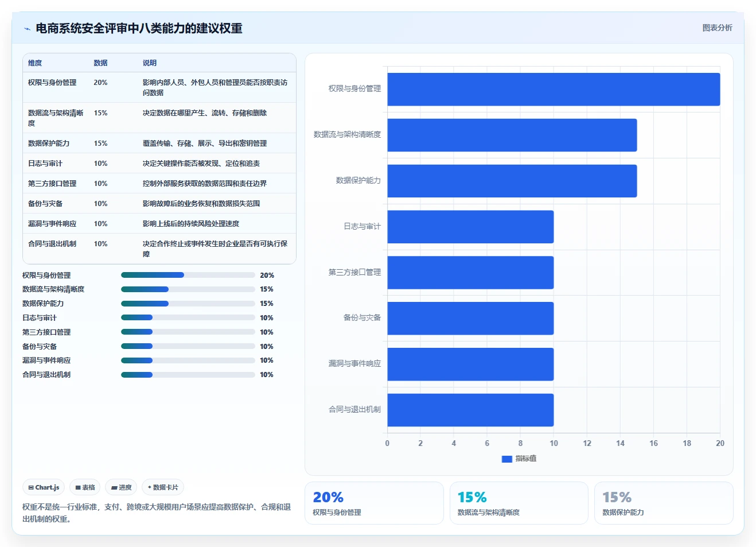Click the 数据保护能力 progress bar
Image resolution: width=756 pixels, height=547 pixels.
[x=188, y=304]
